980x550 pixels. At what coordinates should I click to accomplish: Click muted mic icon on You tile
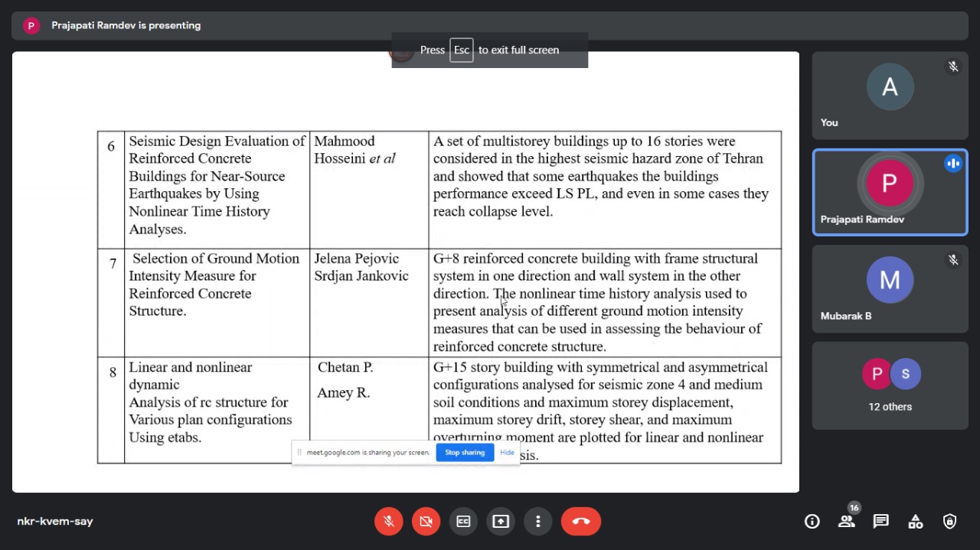[x=953, y=67]
